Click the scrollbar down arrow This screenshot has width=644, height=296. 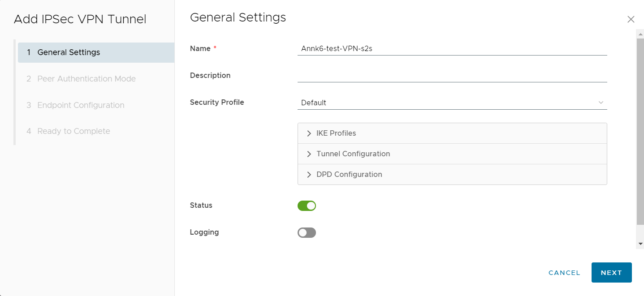tap(640, 244)
